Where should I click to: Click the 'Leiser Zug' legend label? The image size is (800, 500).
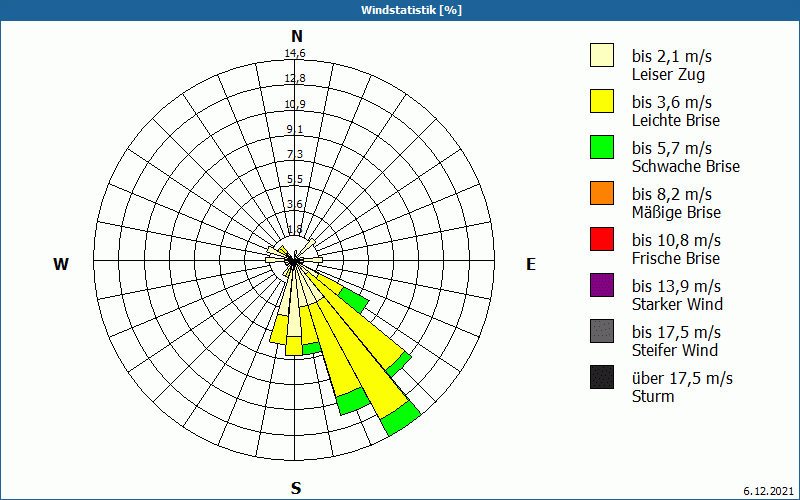pyautogui.click(x=668, y=74)
